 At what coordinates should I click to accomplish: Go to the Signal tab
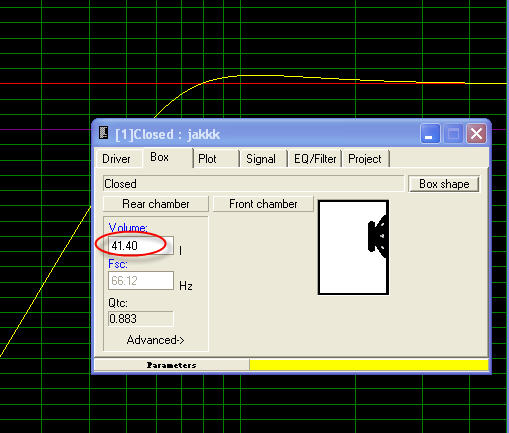coord(261,159)
